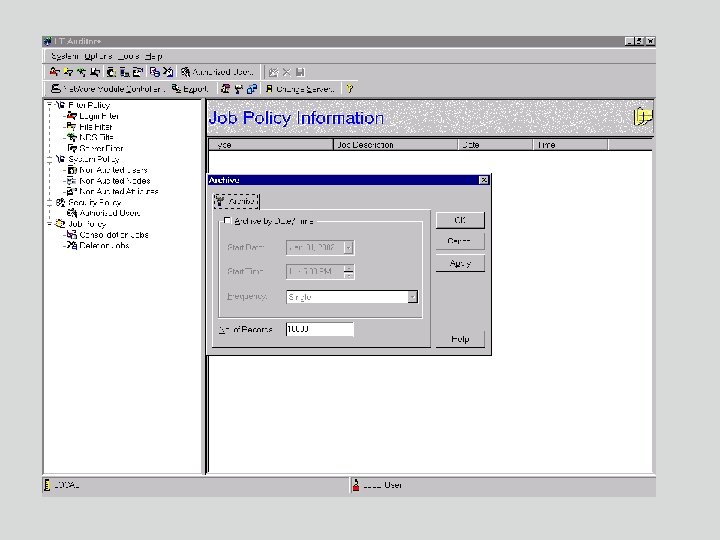
Task: Open NetWare Module Controller from toolbar
Action: click(x=107, y=89)
